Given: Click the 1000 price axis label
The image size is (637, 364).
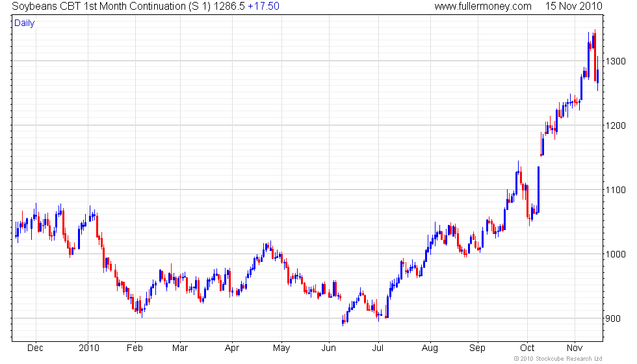Looking at the screenshot, I should click(x=616, y=254).
